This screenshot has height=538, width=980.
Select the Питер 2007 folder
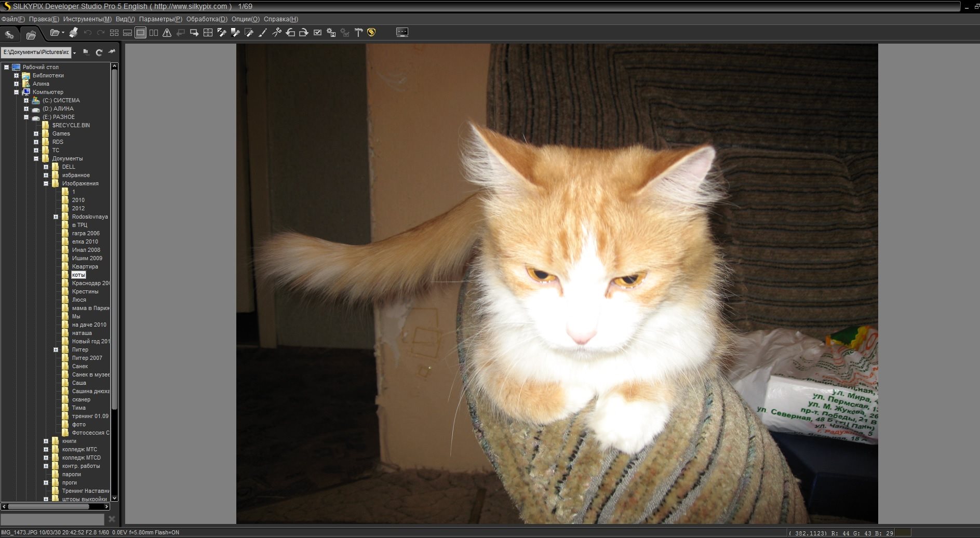coord(87,358)
